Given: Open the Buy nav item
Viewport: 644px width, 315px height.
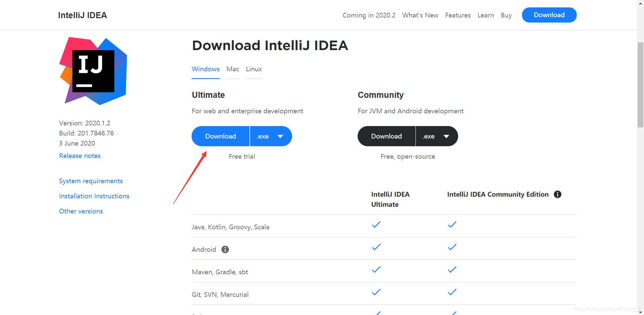Looking at the screenshot, I should pos(506,15).
